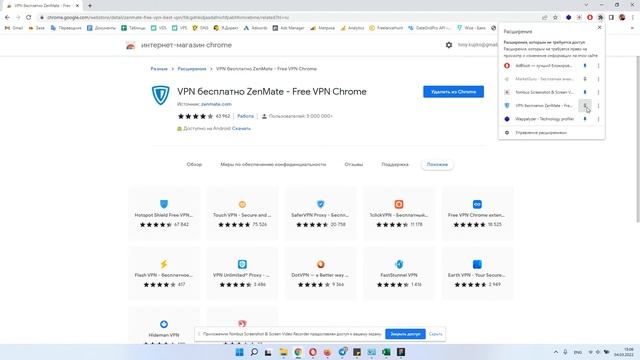This screenshot has height=360, width=640.
Task: Click taskbar search magnifier icon
Action: tap(254, 352)
